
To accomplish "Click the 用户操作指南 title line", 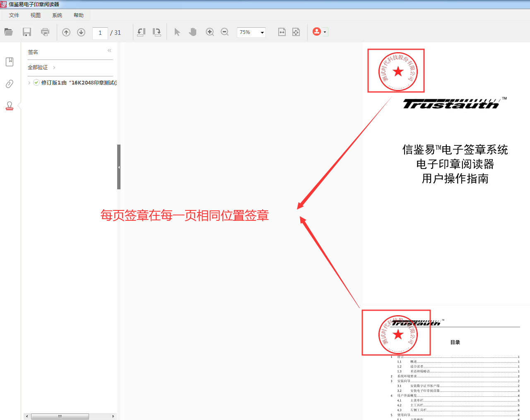I will point(455,179).
